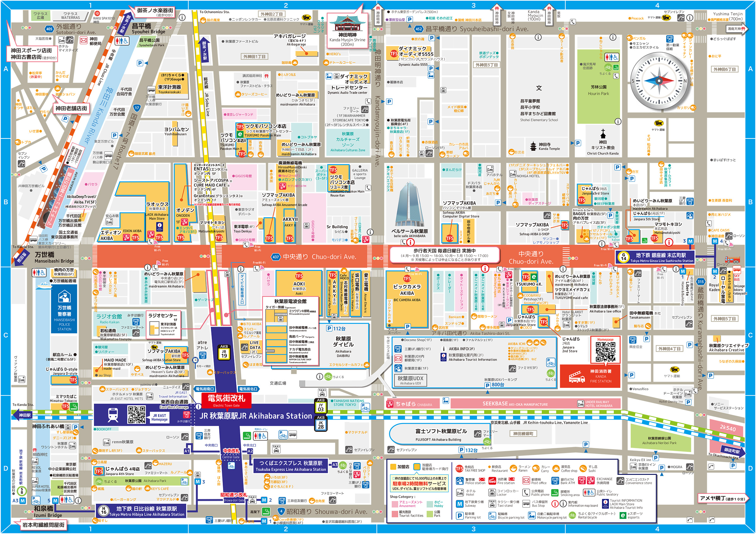Click the pagoda icon beside Kanda Temple
Viewport: 756px width, 534px height.
pyautogui.click(x=533, y=146)
